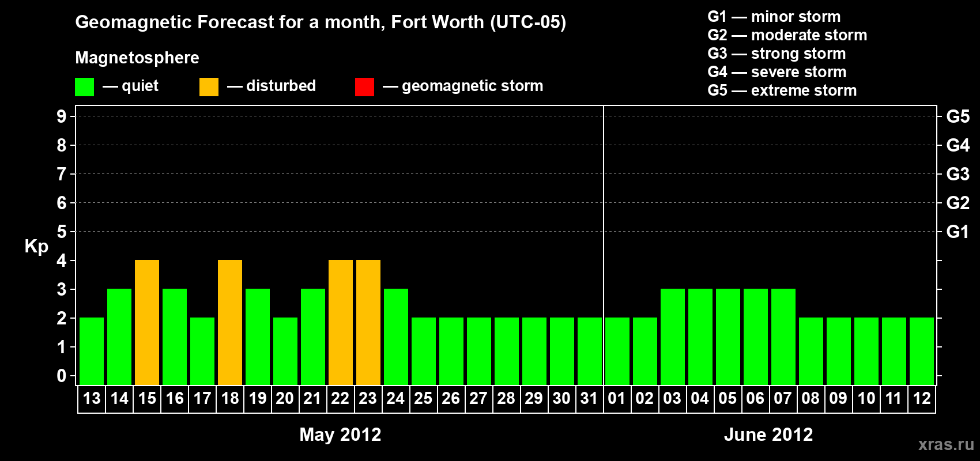Screen dimensions: 980x461
Task: Click the green bar for June 03
Action: click(x=673, y=337)
